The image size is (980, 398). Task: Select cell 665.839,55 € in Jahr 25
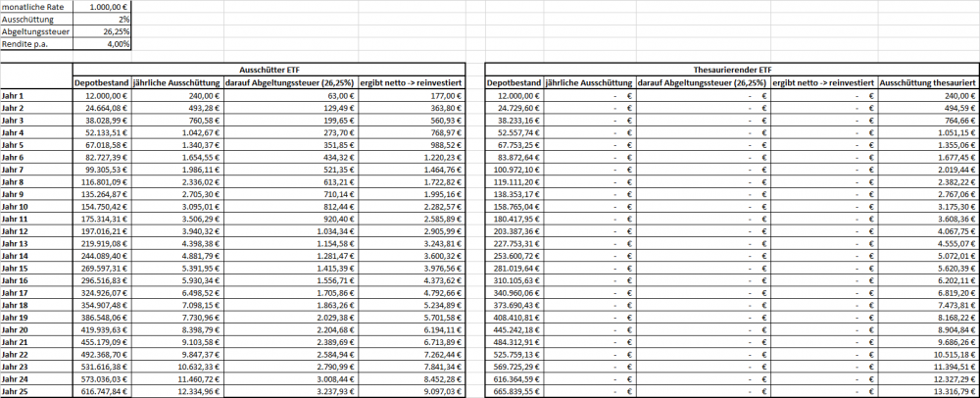pyautogui.click(x=514, y=391)
